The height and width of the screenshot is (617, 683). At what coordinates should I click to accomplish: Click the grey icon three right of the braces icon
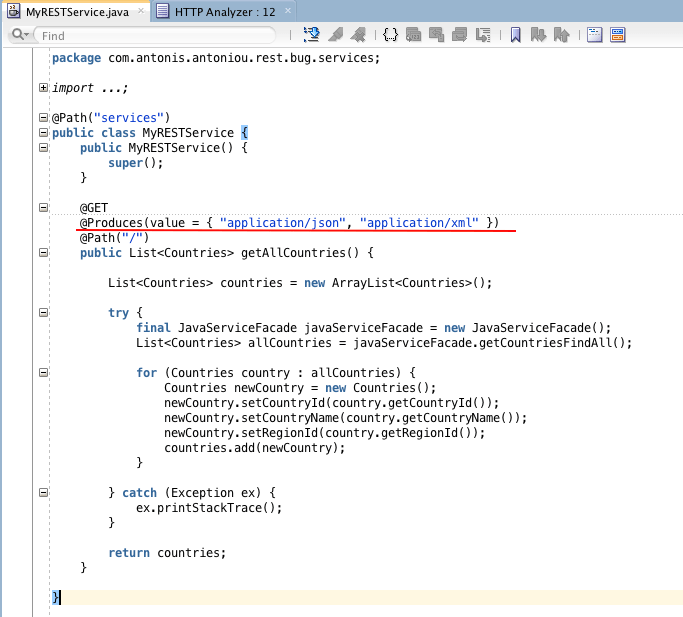point(460,34)
